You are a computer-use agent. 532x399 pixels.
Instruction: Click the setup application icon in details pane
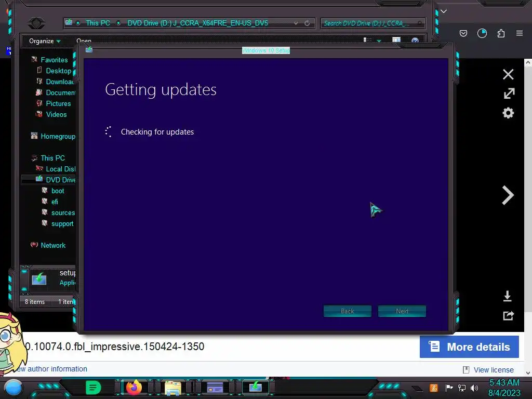coord(39,279)
